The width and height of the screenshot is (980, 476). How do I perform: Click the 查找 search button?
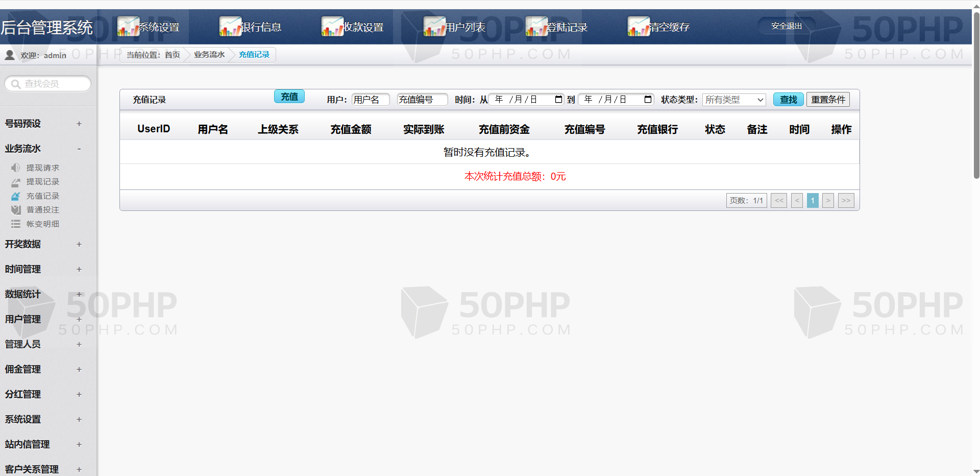[788, 100]
